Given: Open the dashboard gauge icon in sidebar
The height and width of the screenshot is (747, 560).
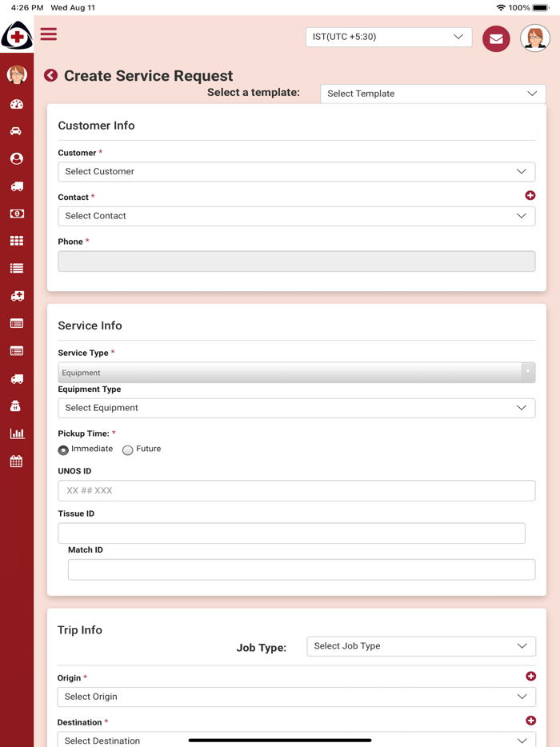Looking at the screenshot, I should click(17, 104).
